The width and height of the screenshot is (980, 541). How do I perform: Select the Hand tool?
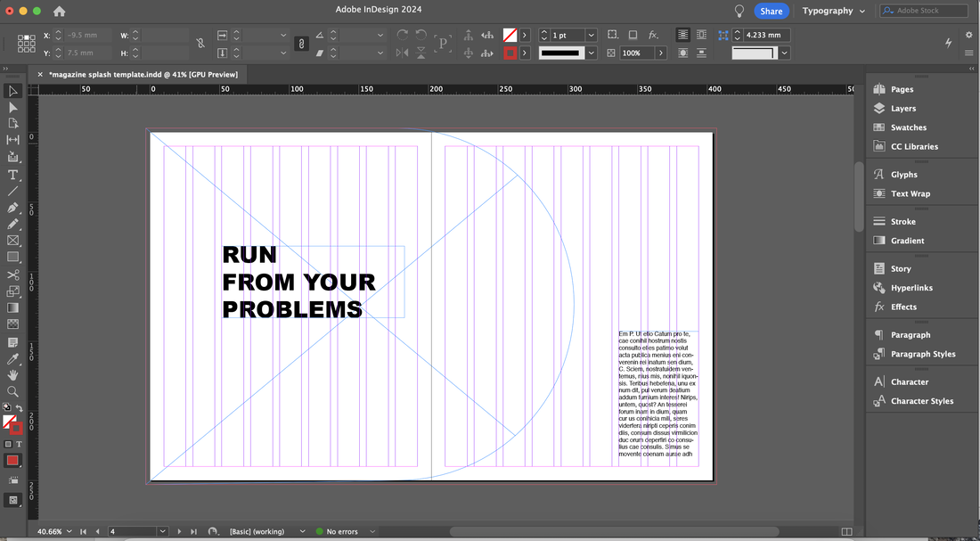12,375
